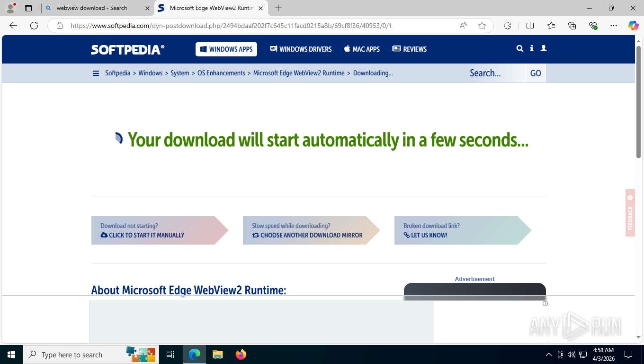Open the Softpedia user account icon
The height and width of the screenshot is (364, 644).
coord(544,48)
